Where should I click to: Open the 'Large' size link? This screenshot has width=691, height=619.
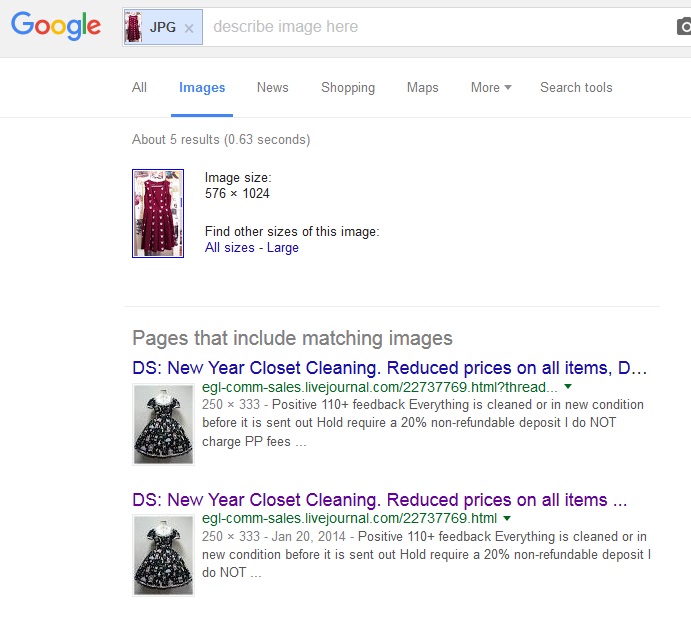(283, 248)
